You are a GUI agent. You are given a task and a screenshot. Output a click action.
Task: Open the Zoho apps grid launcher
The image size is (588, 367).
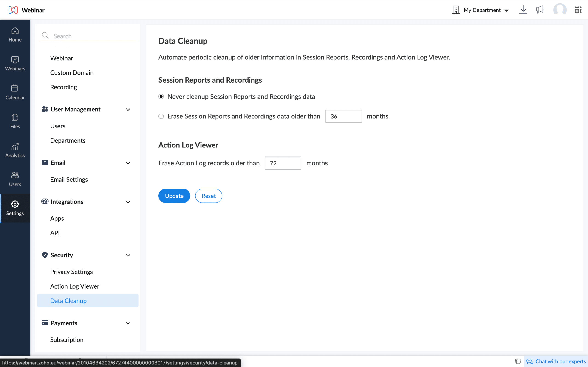578,10
